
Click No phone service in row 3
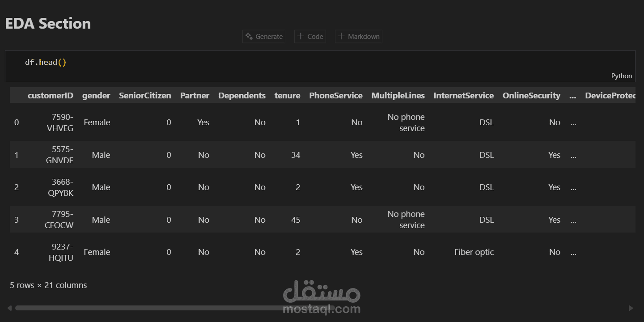tap(406, 220)
